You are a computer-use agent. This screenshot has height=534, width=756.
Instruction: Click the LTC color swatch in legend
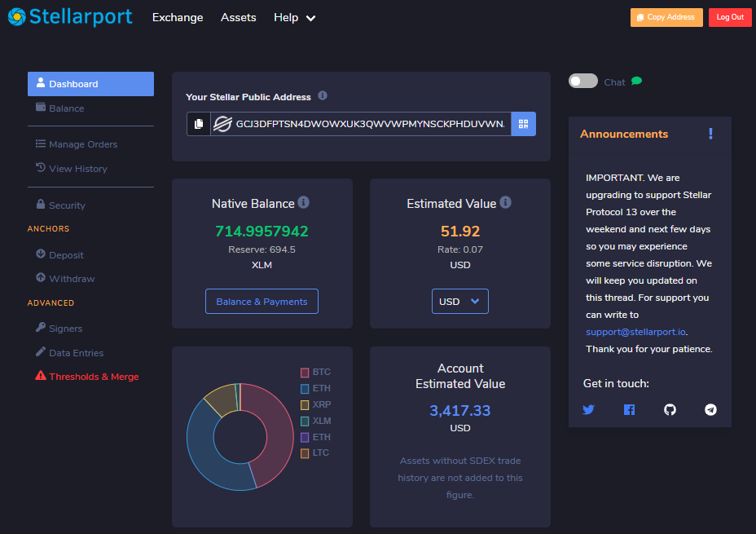click(x=305, y=453)
